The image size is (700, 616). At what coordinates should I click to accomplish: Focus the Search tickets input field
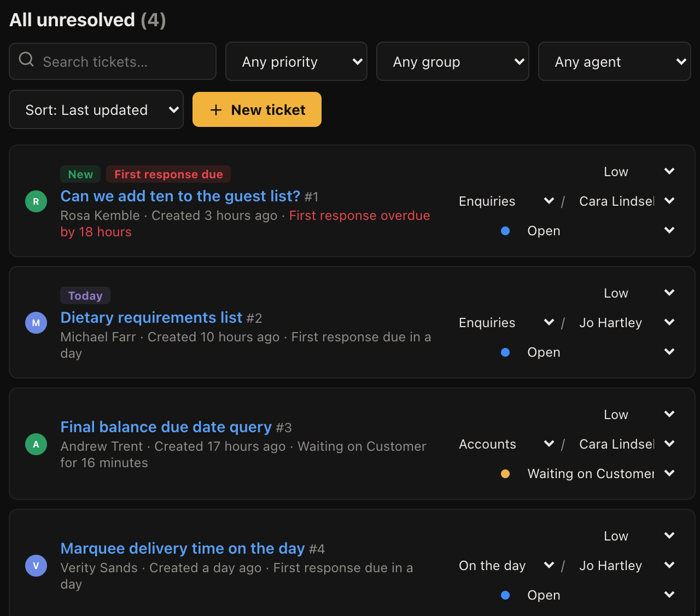coord(113,61)
